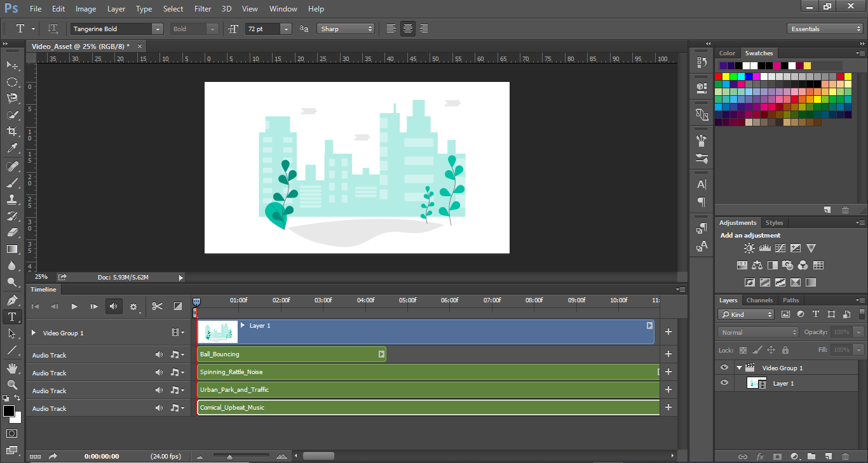Viewport: 868px width, 463px height.
Task: Pick the red swatch in Swatches panel
Action: point(719,76)
